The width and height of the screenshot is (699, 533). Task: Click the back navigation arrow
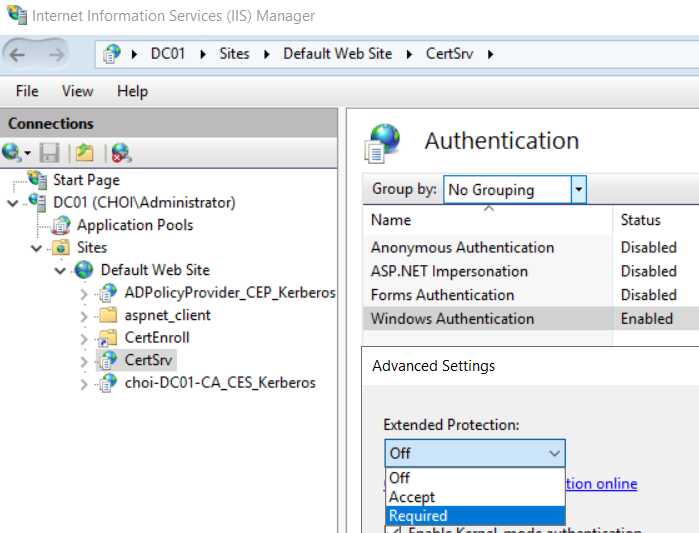pos(17,55)
